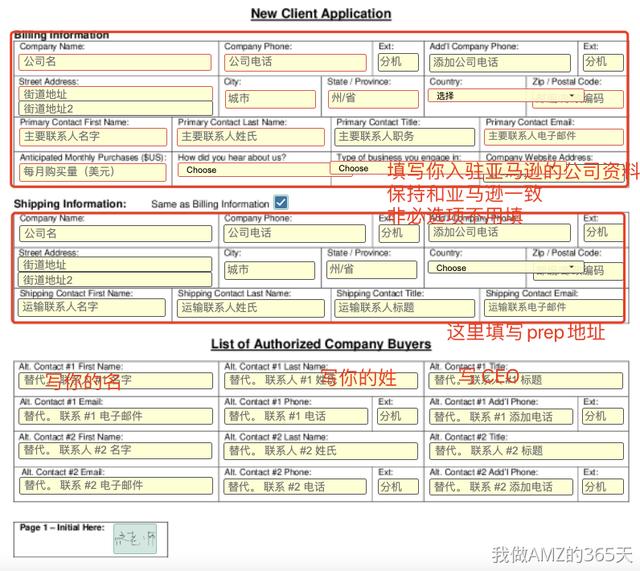Click the billing Company Name field
This screenshot has height=571, width=640.
coord(115,62)
